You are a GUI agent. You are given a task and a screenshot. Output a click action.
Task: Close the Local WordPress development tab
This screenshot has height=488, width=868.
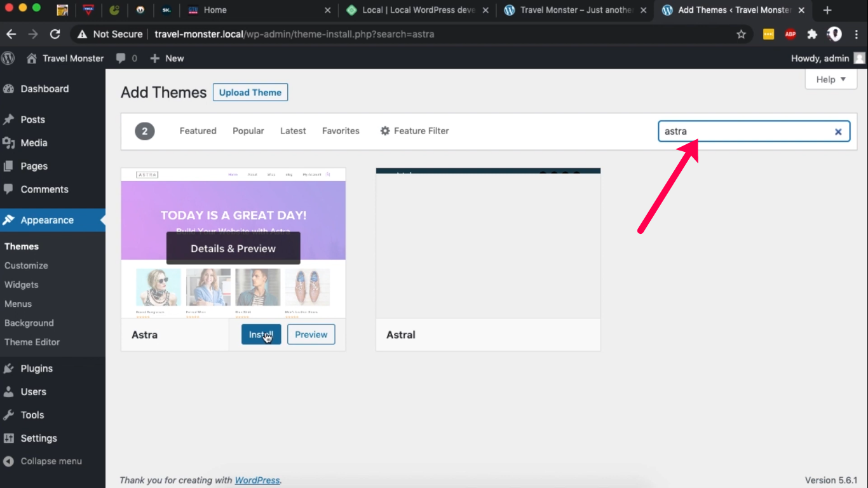pos(486,10)
